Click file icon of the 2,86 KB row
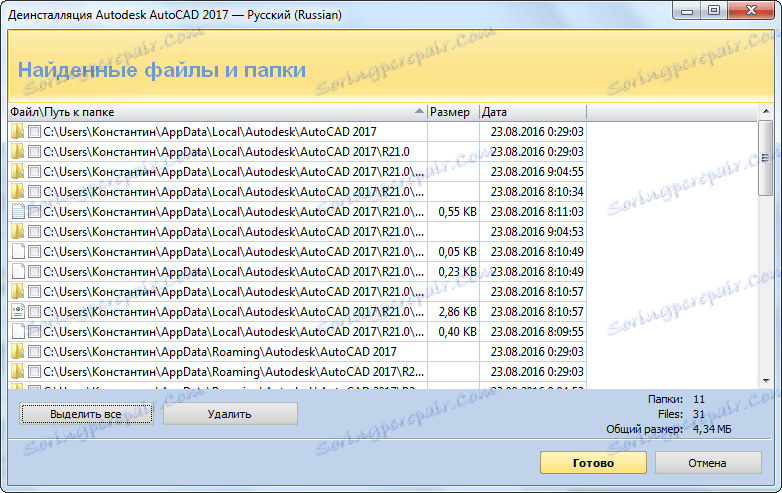The width and height of the screenshot is (782, 493). [18, 312]
